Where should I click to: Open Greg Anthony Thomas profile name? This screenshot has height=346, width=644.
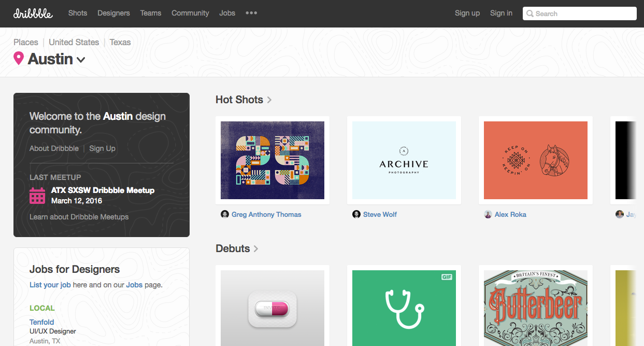tap(266, 214)
